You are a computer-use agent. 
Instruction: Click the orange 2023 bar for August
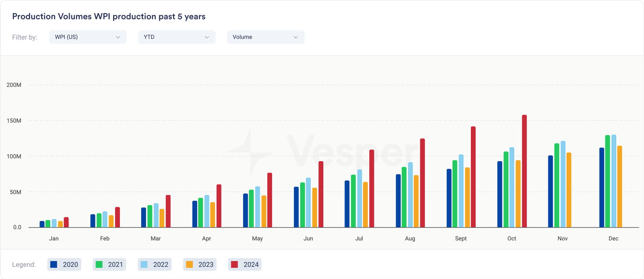(416, 201)
